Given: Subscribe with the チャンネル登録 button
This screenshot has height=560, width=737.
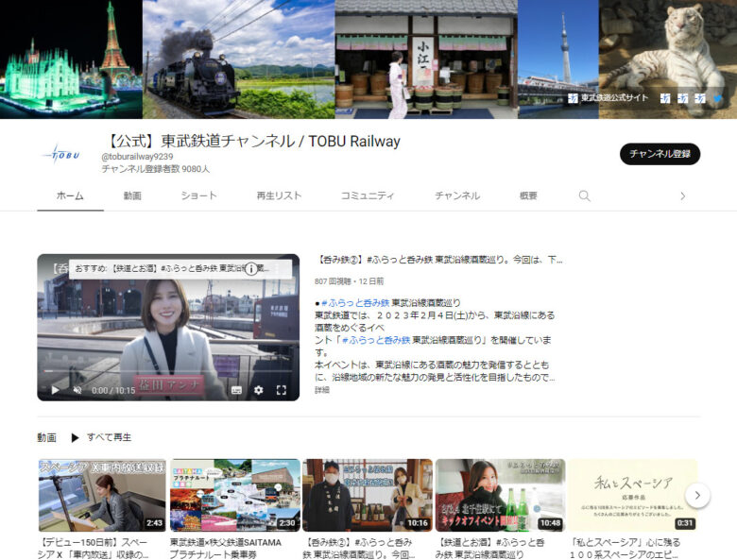Looking at the screenshot, I should [660, 154].
